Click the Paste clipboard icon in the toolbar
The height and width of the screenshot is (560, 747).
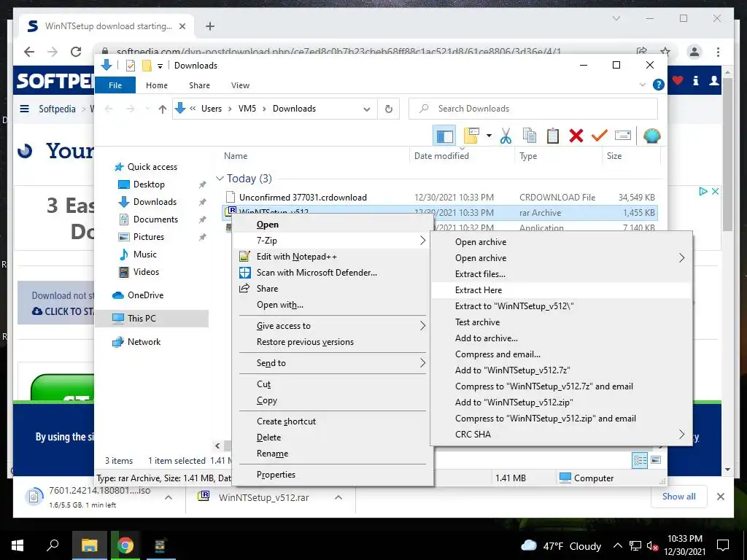coord(553,136)
